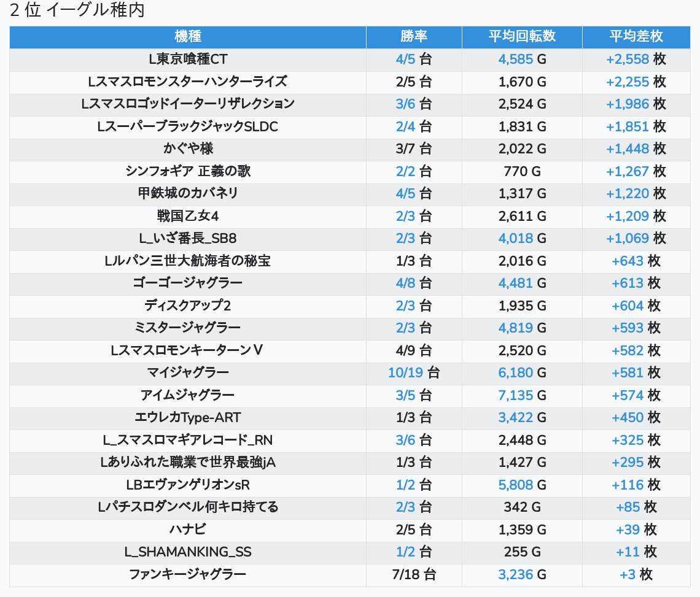
Task: Select the +11 枚 difference value
Action: (x=636, y=552)
